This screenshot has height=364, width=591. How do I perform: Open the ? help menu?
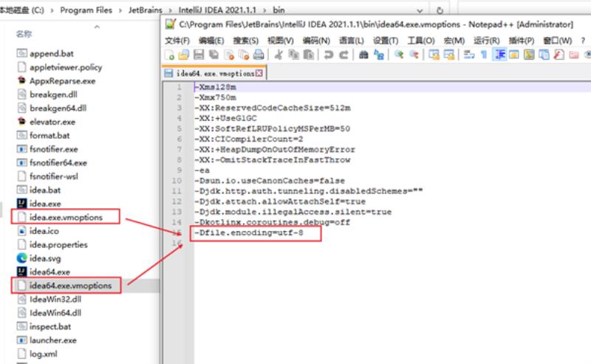[583, 41]
